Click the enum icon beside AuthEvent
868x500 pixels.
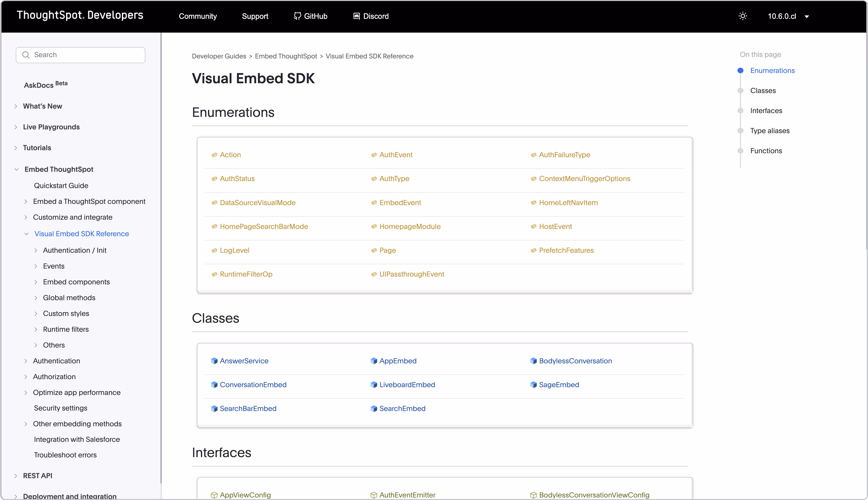(374, 155)
